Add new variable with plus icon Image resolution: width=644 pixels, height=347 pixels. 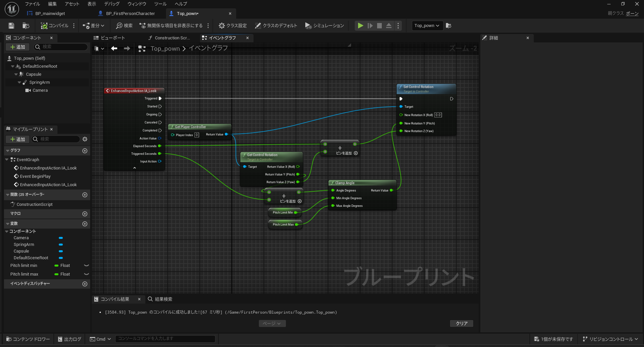point(85,224)
